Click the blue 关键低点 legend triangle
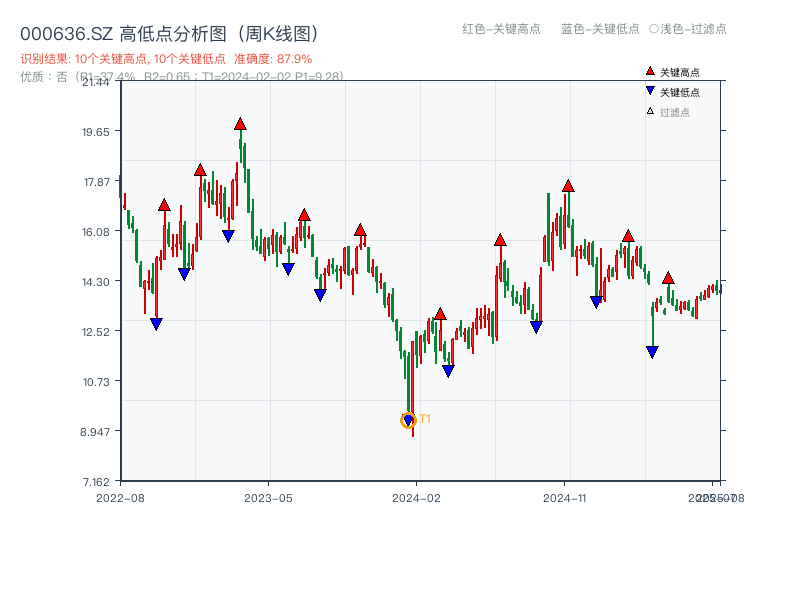The height and width of the screenshot is (600, 800). [650, 92]
